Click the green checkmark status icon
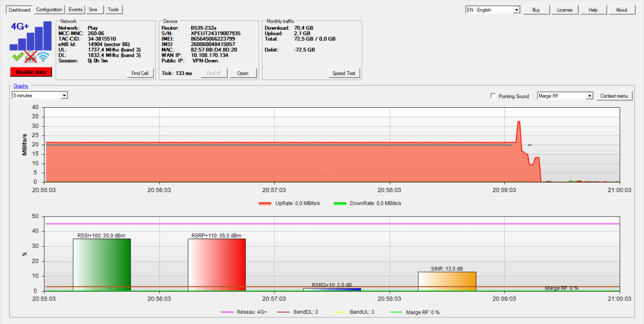Image resolution: width=644 pixels, height=324 pixels. (17, 57)
